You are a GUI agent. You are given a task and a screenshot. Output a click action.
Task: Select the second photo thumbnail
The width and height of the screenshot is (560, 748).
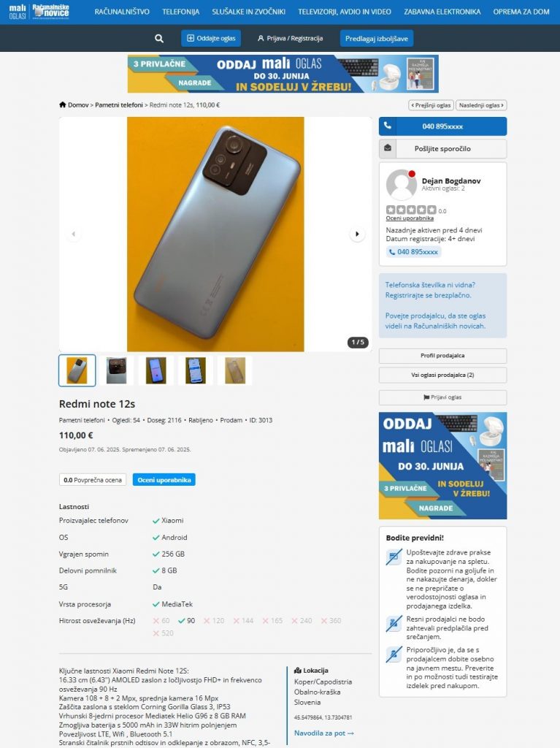point(116,370)
